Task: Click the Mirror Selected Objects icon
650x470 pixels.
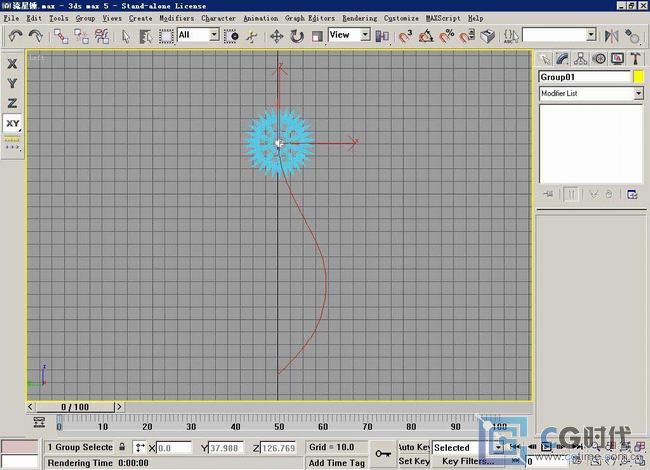Action: [x=611, y=36]
